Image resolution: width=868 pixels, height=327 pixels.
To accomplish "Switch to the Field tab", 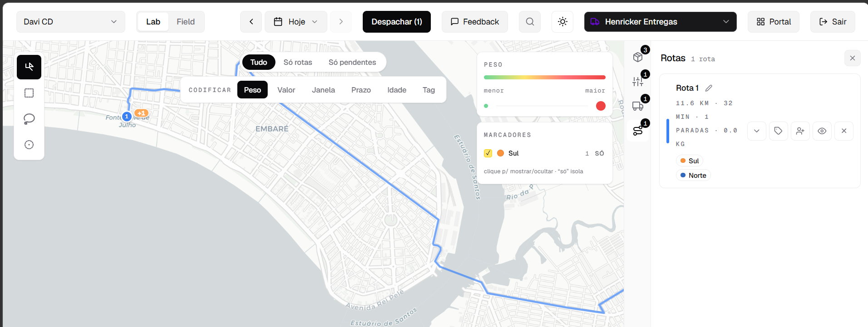I will pyautogui.click(x=186, y=22).
